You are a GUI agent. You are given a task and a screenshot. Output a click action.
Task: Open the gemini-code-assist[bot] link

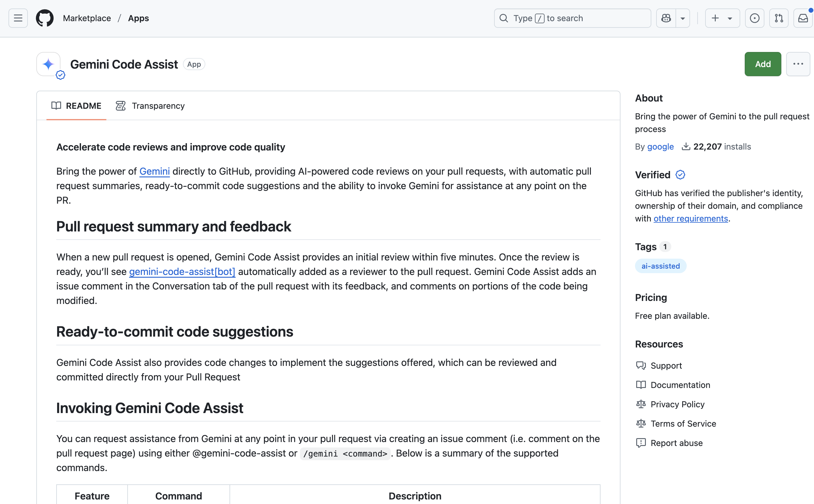182,272
